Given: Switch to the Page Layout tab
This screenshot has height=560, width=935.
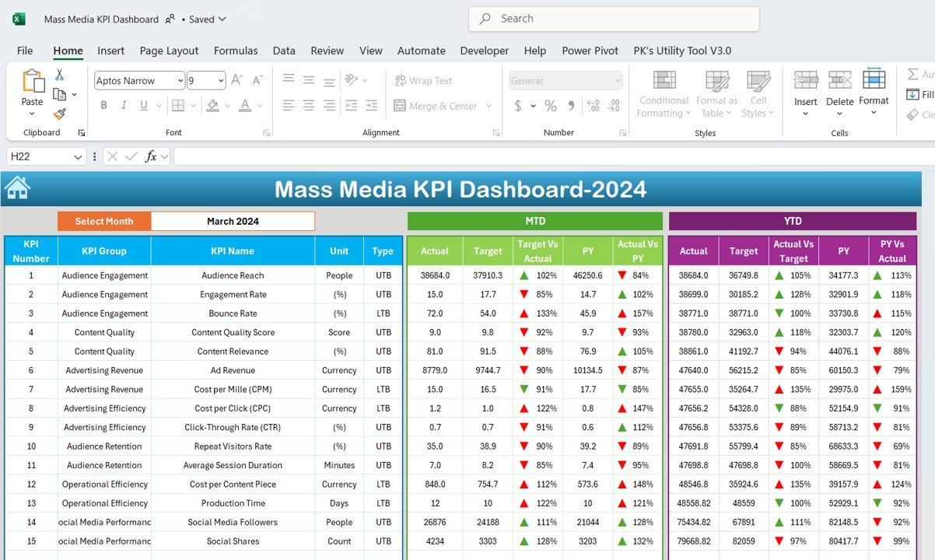Looking at the screenshot, I should point(169,51).
